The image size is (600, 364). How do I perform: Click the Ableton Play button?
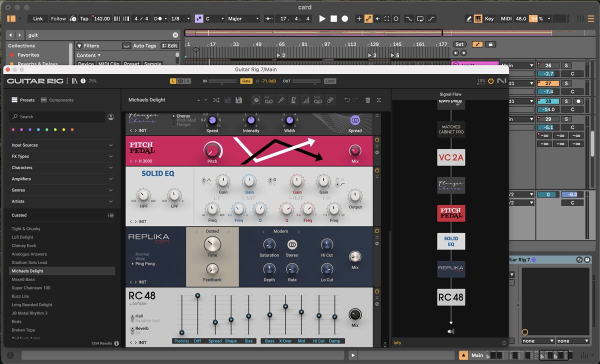(322, 18)
